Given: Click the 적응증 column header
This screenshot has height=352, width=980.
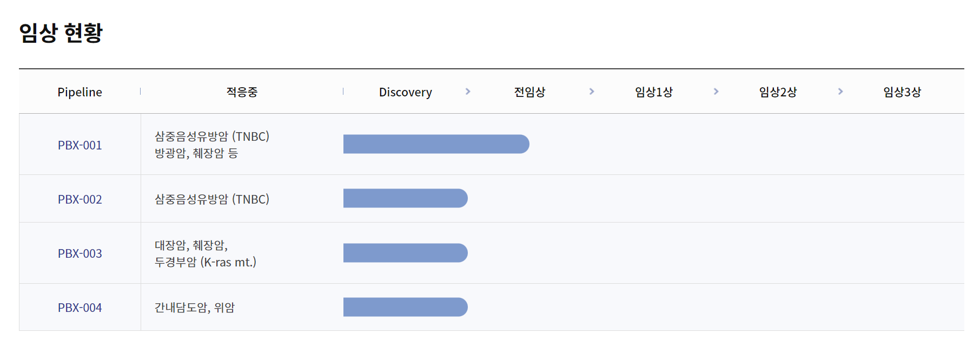Looking at the screenshot, I should (x=242, y=92).
